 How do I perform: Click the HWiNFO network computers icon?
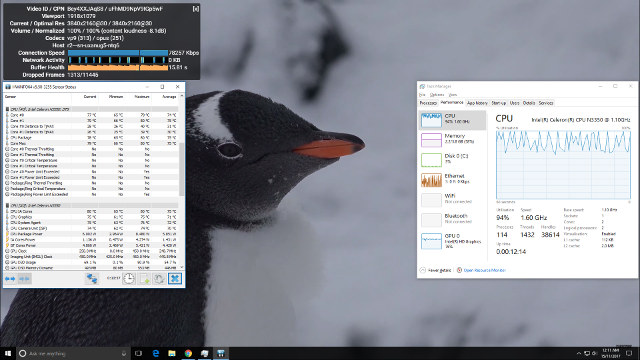pos(92,278)
